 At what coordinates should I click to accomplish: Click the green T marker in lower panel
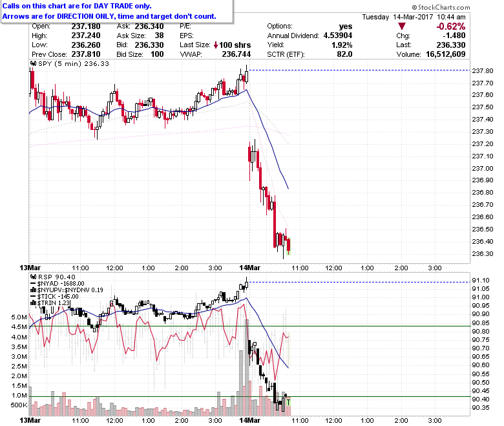[x=288, y=402]
